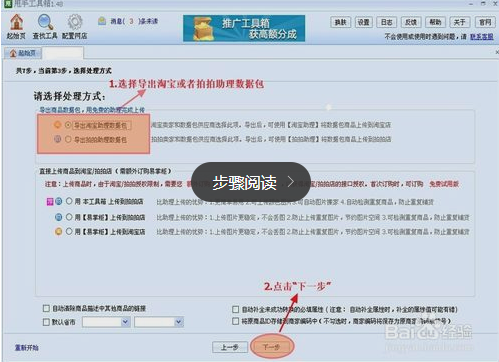Viewport: 499px width, 362px height.
Task: Toggle the 默认省市 checkbox
Action: [46, 322]
